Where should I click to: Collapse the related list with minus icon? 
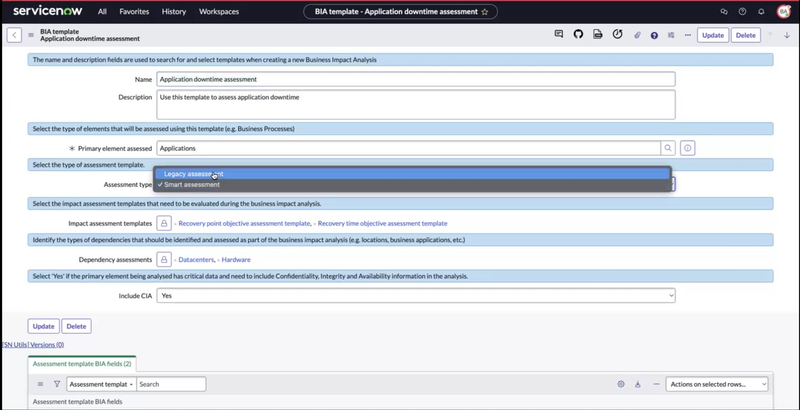point(656,384)
